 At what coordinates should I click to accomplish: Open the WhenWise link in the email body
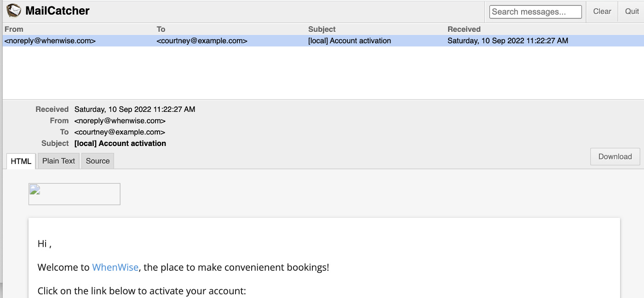(x=115, y=267)
